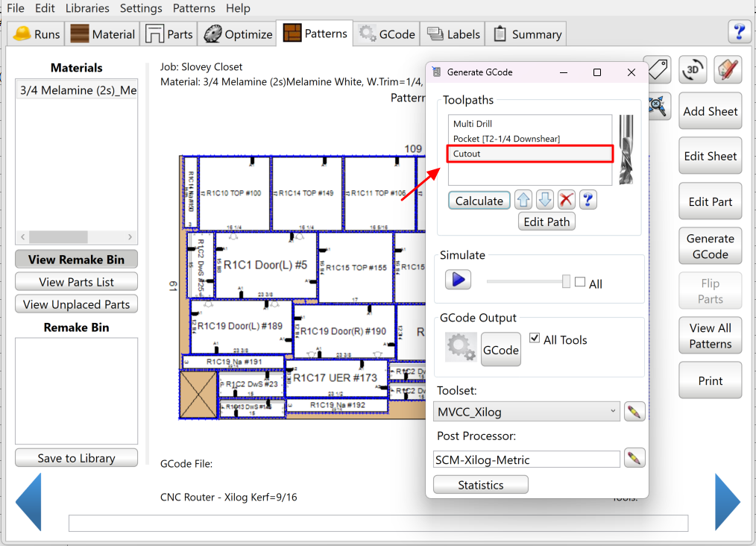
Task: Click the Statistics button
Action: pos(481,485)
